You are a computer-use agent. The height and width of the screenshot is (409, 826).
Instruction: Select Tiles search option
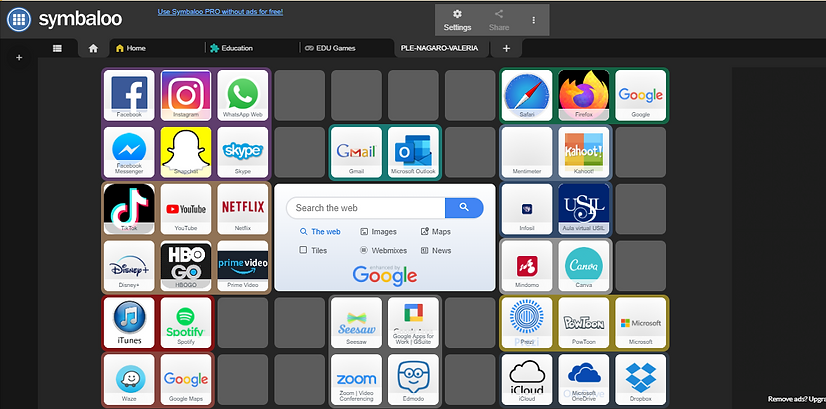coord(313,250)
